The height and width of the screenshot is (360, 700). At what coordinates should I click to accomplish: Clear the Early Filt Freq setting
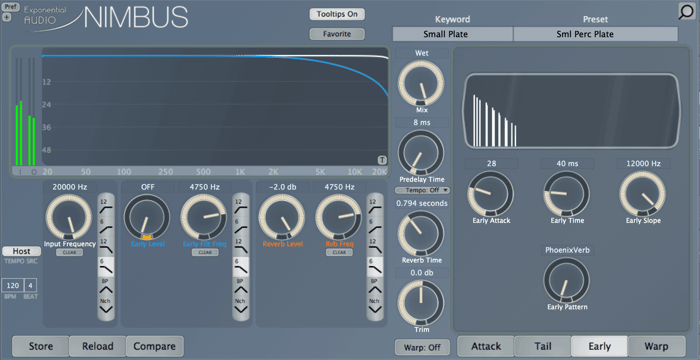[205, 252]
